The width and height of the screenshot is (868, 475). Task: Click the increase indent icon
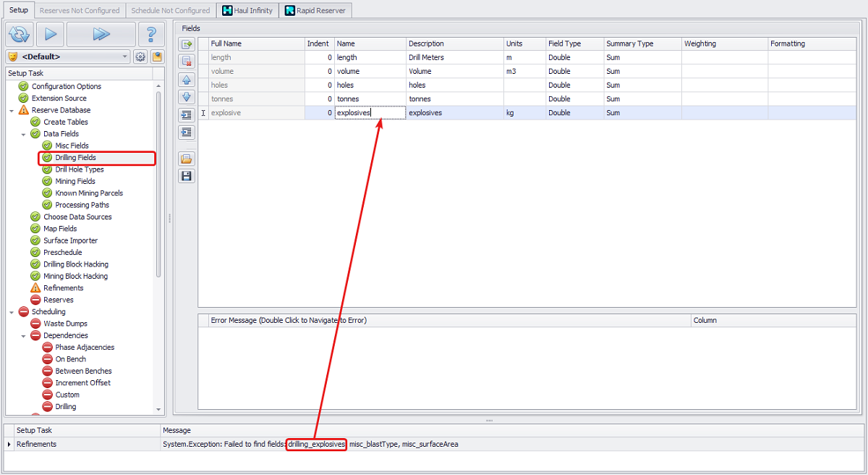187,115
